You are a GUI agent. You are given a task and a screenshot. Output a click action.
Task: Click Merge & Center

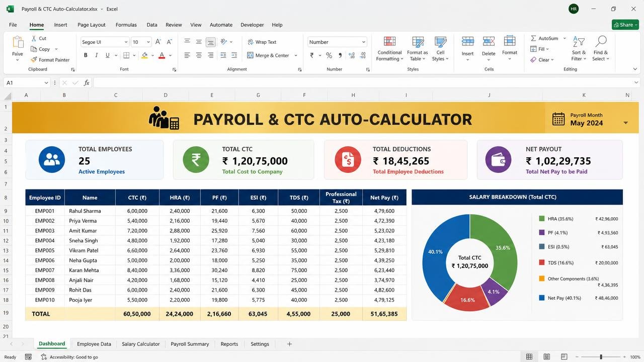pyautogui.click(x=268, y=55)
